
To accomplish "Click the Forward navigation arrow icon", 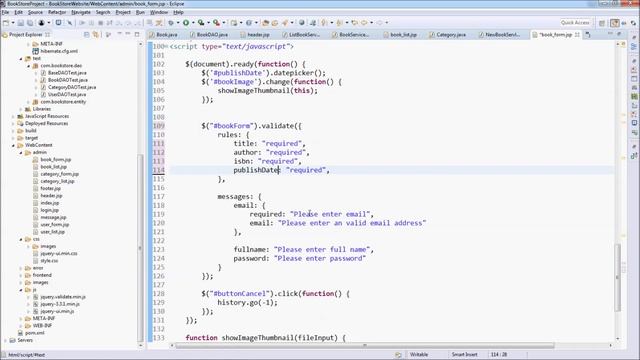I will click(x=379, y=23).
